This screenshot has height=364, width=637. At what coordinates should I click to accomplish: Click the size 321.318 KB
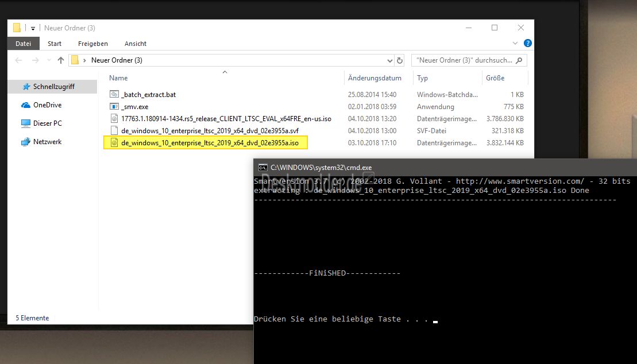507,131
